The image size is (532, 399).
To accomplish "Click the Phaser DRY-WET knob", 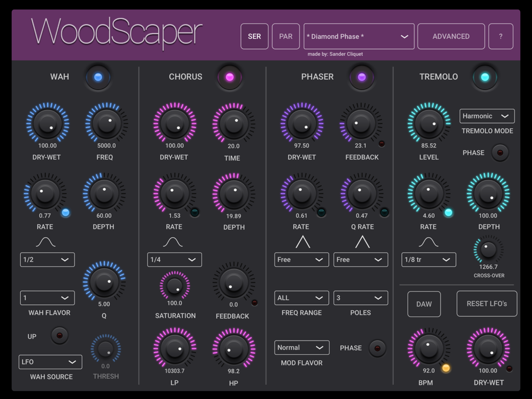I will [302, 123].
